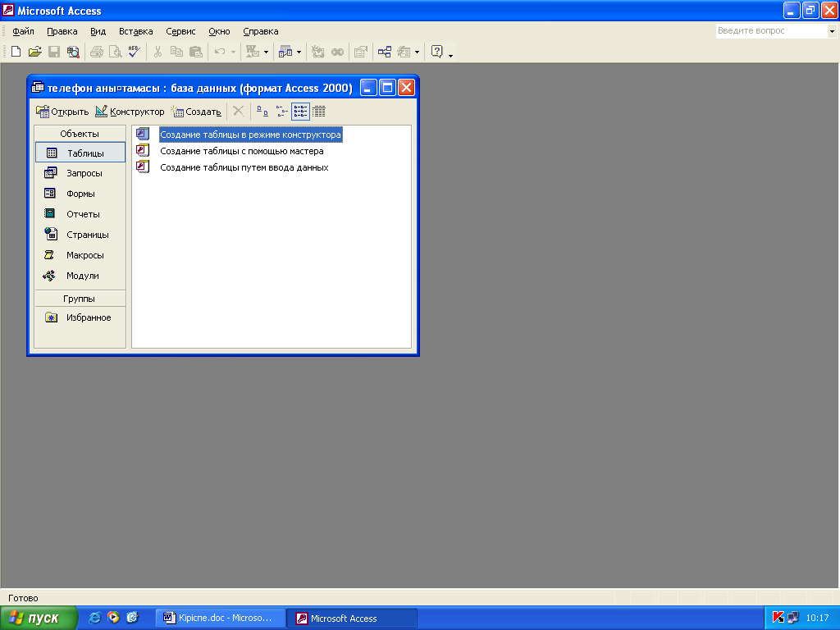Switch to Details view
Screen dimensions: 840x630
(x=319, y=112)
